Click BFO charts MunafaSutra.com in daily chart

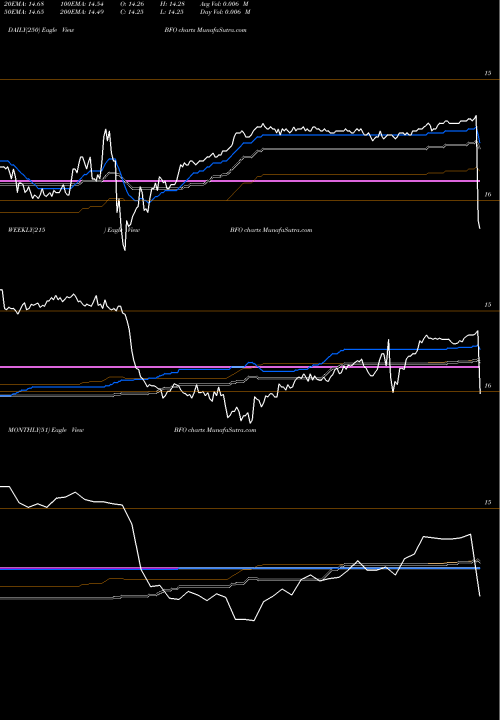click(205, 30)
